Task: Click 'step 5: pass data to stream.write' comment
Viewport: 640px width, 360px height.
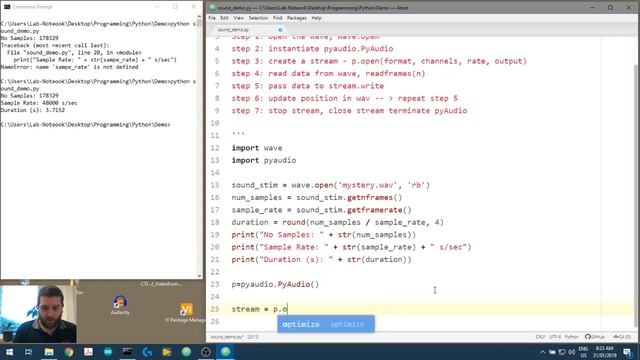Action: click(x=308, y=86)
